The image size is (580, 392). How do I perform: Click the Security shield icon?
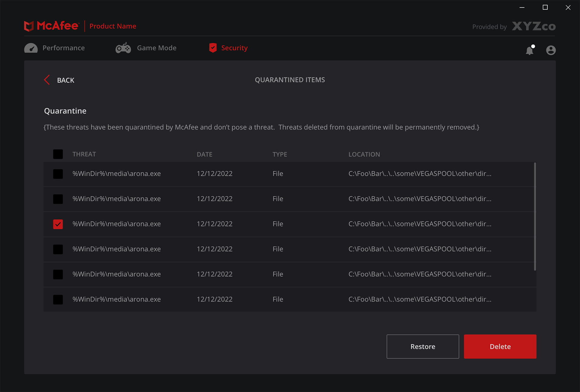pyautogui.click(x=213, y=48)
